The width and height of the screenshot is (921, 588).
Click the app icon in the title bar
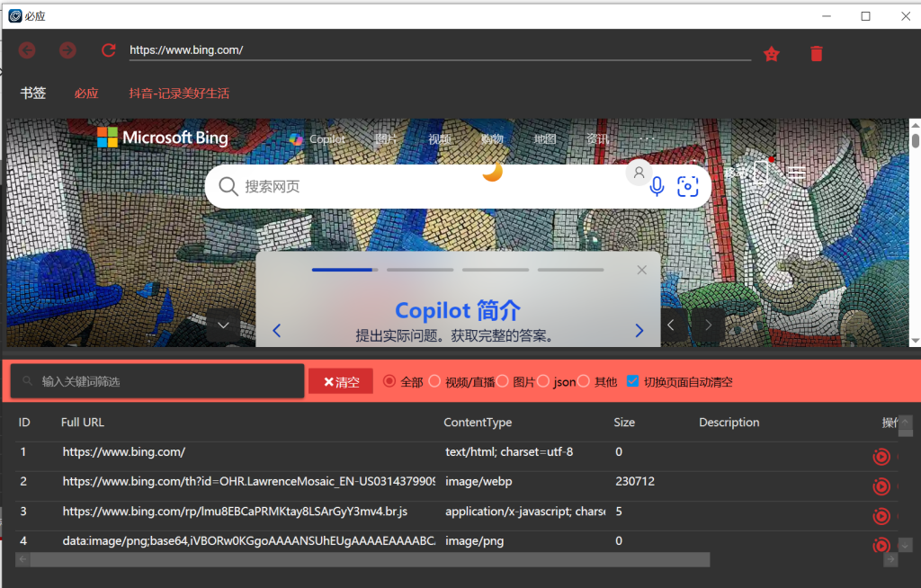click(15, 16)
